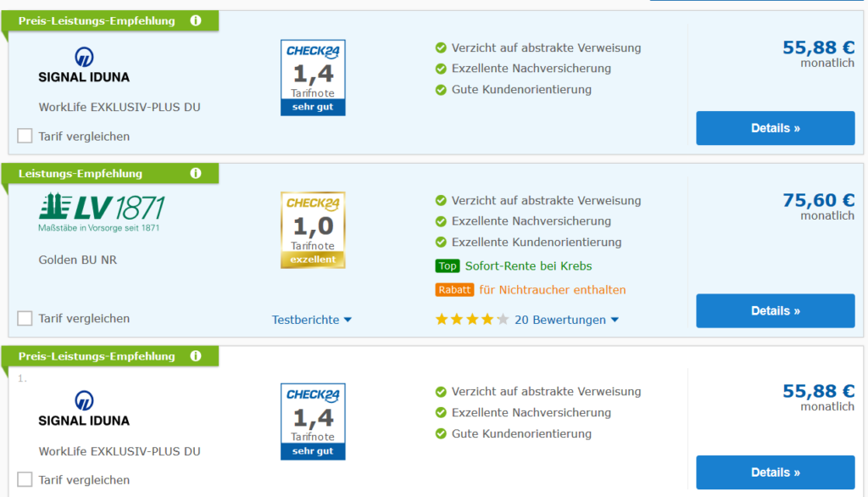The width and height of the screenshot is (868, 497).
Task: Expand the Testberichte dropdown
Action: pos(311,320)
